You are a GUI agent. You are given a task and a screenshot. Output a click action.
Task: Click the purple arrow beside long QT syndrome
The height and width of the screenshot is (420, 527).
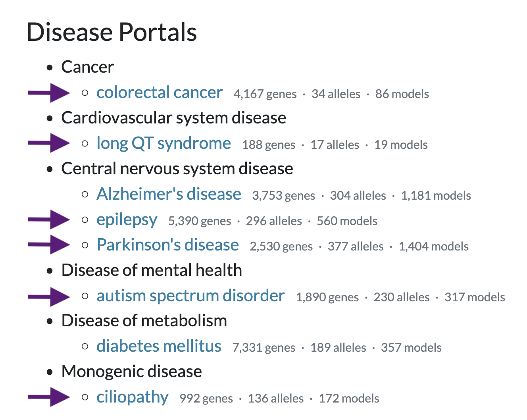pyautogui.click(x=48, y=143)
